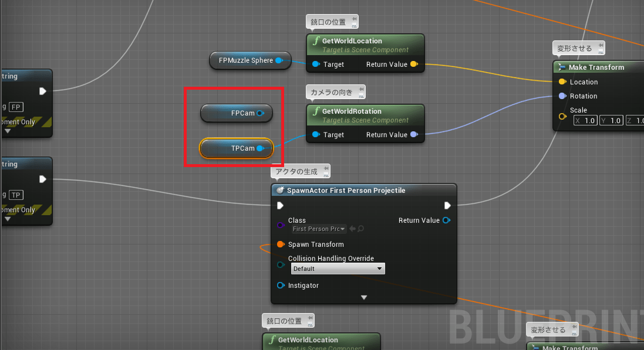644x350 pixels.
Task: Select GetWorldRotation node header
Action: click(365, 115)
